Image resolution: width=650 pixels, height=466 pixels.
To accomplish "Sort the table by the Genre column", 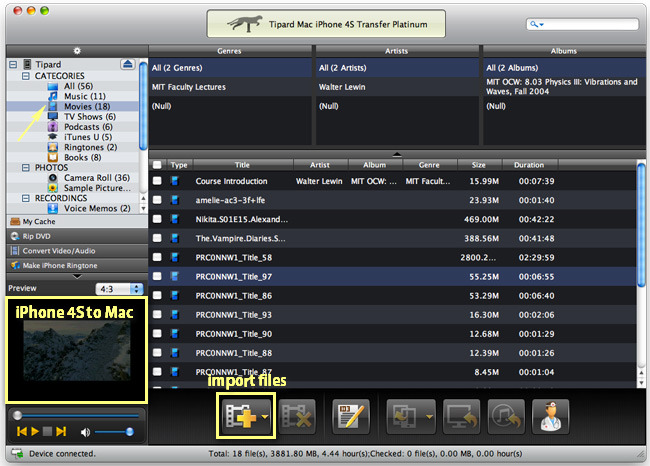I will 429,165.
